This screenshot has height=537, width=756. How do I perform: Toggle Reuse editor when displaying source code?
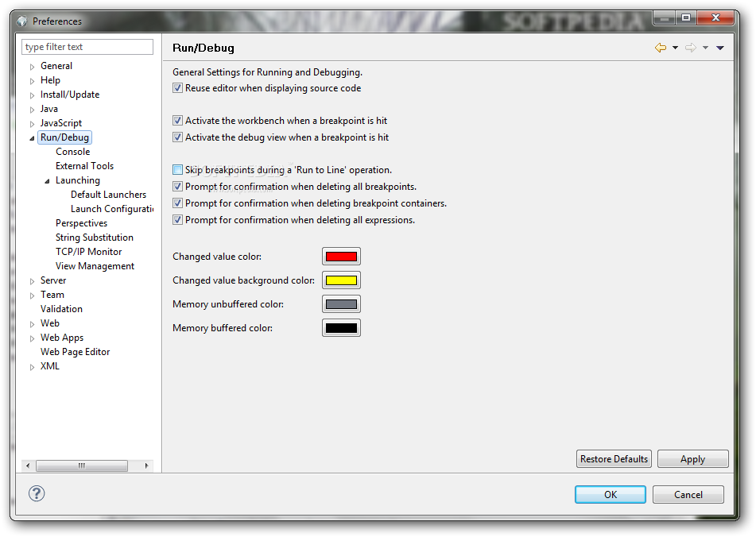177,88
